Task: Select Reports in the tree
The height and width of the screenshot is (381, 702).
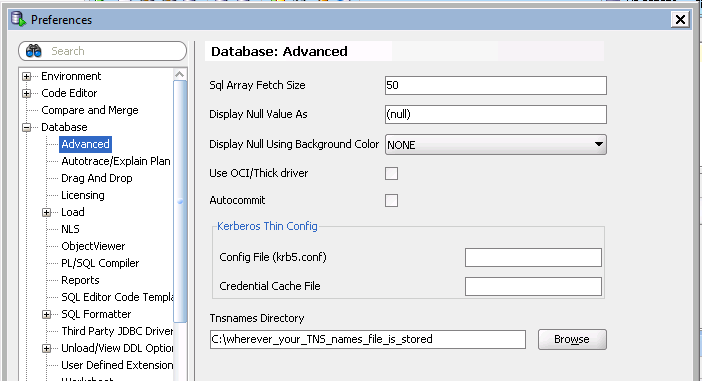Action: click(x=80, y=280)
